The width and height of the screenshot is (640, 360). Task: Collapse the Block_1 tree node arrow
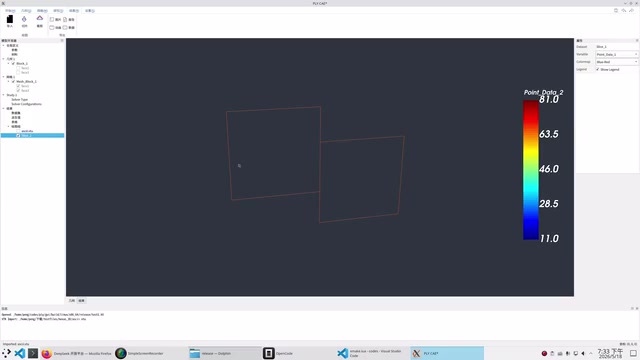[9, 64]
